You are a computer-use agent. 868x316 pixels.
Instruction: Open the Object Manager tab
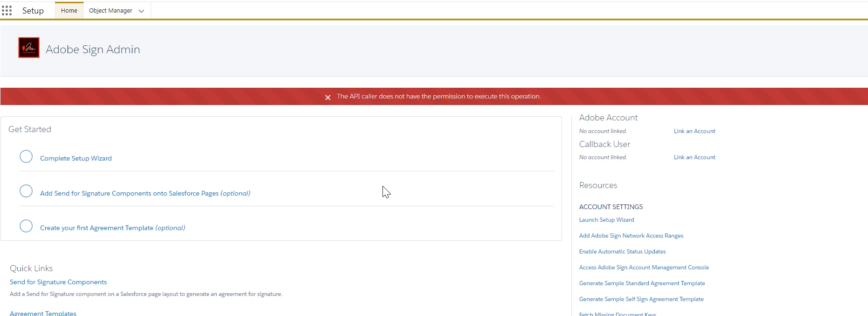pyautogui.click(x=111, y=10)
